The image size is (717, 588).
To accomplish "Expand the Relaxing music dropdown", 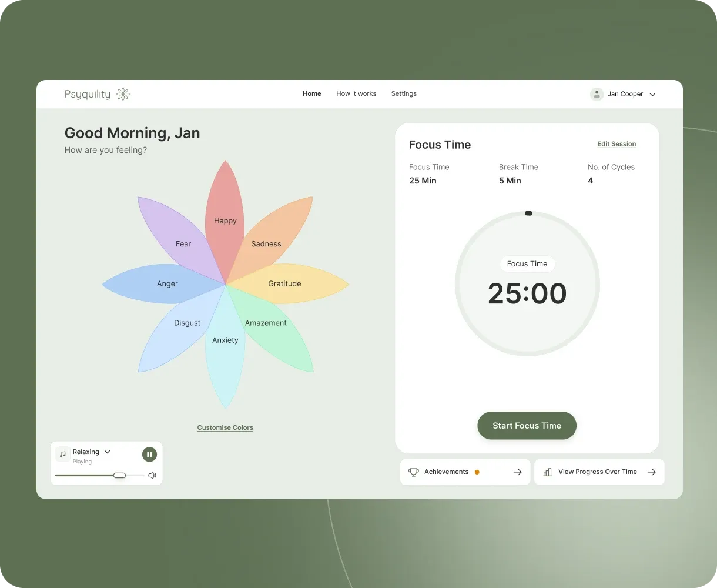I will pyautogui.click(x=108, y=452).
